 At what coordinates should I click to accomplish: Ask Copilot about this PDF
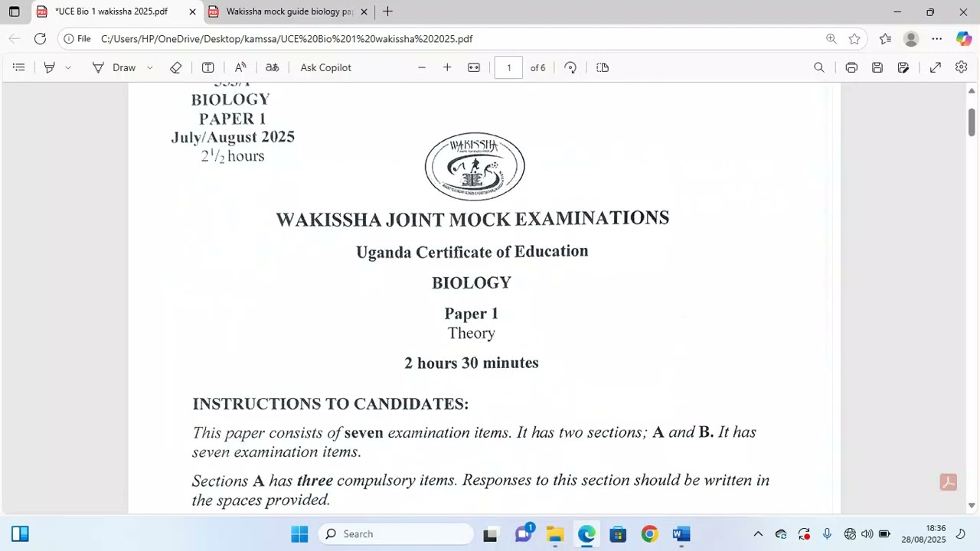[x=325, y=67]
